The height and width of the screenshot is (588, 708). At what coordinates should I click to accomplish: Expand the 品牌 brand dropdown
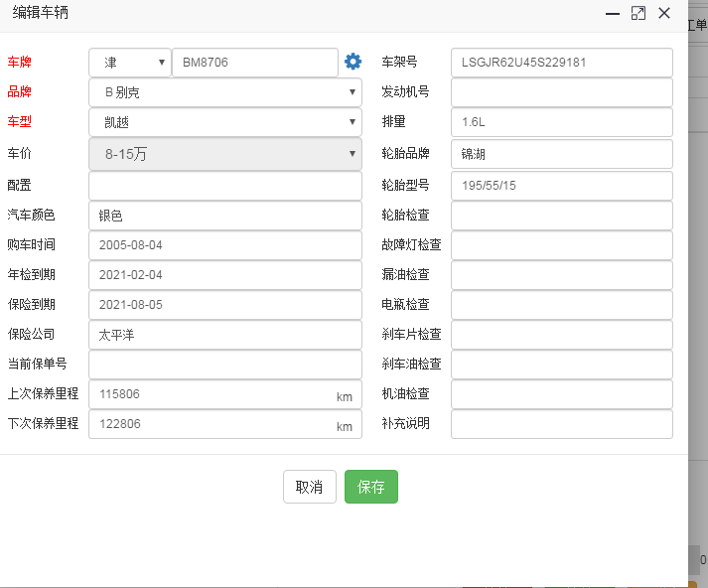coord(225,92)
